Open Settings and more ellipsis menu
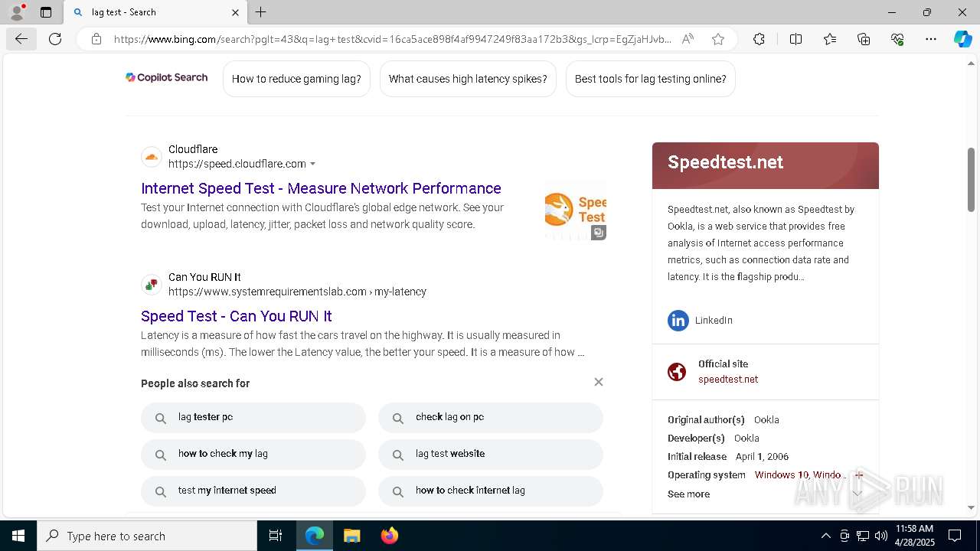 click(x=931, y=39)
